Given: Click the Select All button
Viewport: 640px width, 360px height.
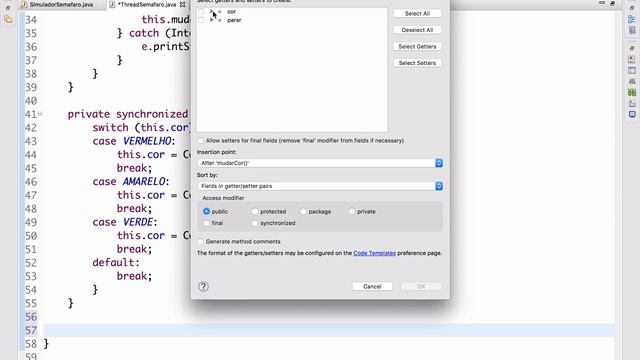Looking at the screenshot, I should [417, 13].
